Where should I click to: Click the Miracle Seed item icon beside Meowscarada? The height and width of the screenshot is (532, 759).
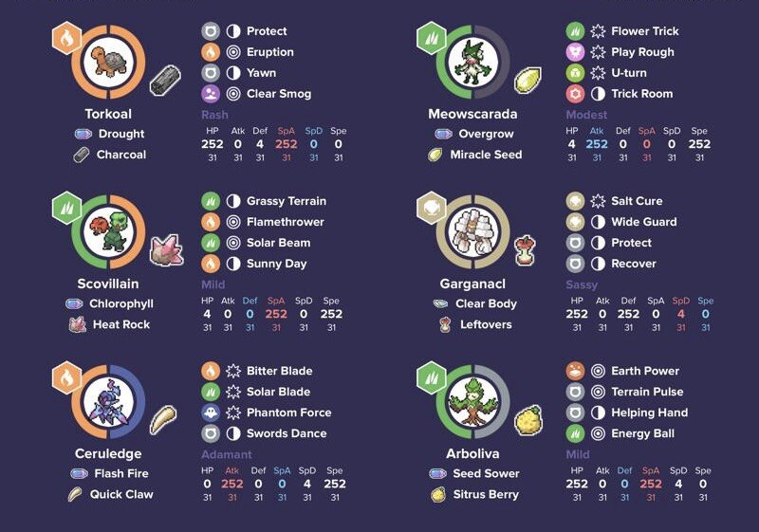527,81
